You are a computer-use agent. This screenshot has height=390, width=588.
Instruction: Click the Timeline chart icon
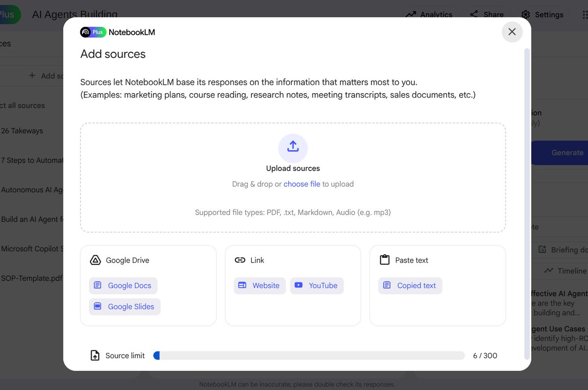point(549,270)
